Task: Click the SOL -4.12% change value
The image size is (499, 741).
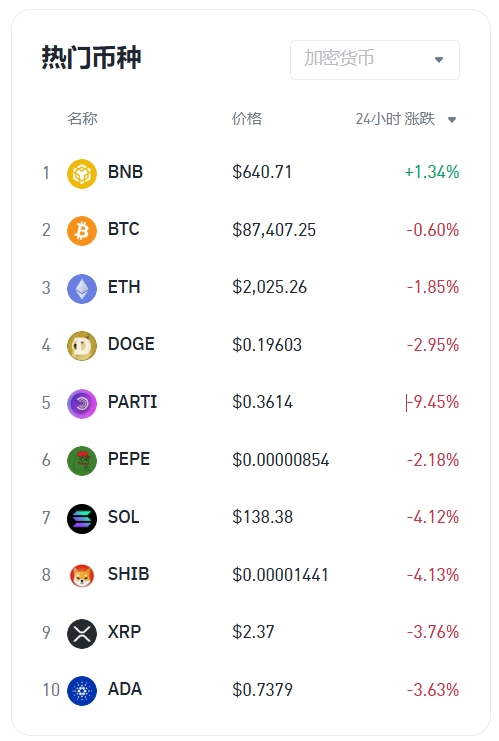Action: [x=433, y=517]
